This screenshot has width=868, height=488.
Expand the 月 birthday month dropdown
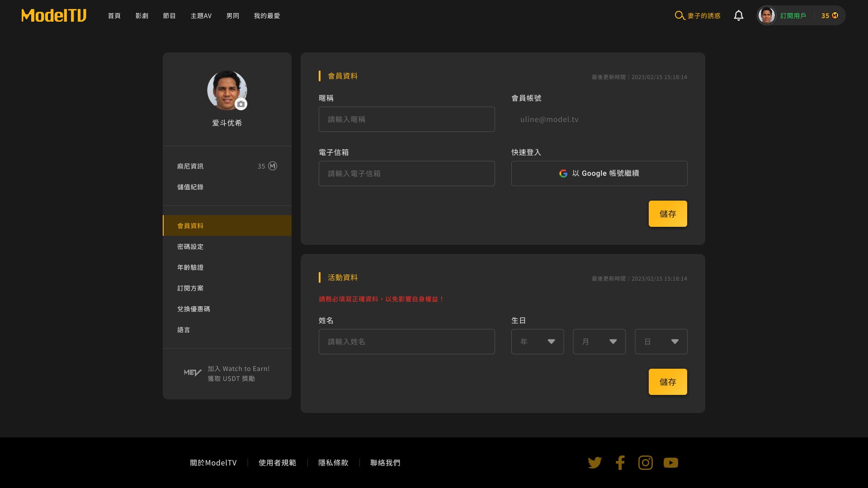tap(599, 342)
